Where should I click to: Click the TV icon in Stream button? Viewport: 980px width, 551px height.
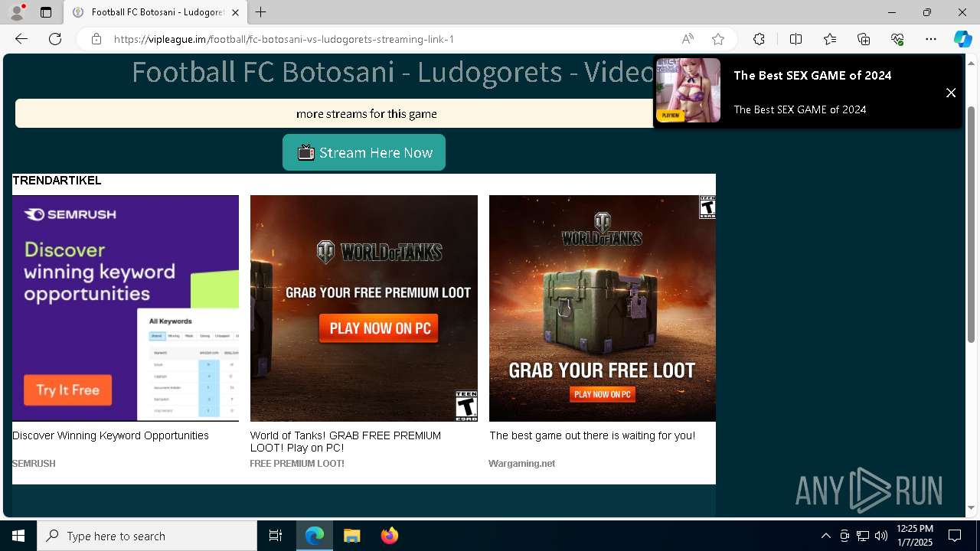coord(306,152)
